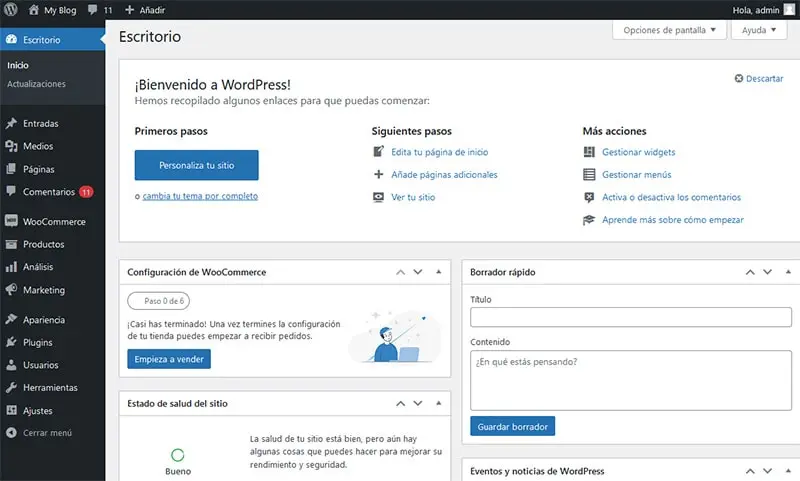Open the Plugins menu item
Screen dimensions: 800x481
pos(37,342)
